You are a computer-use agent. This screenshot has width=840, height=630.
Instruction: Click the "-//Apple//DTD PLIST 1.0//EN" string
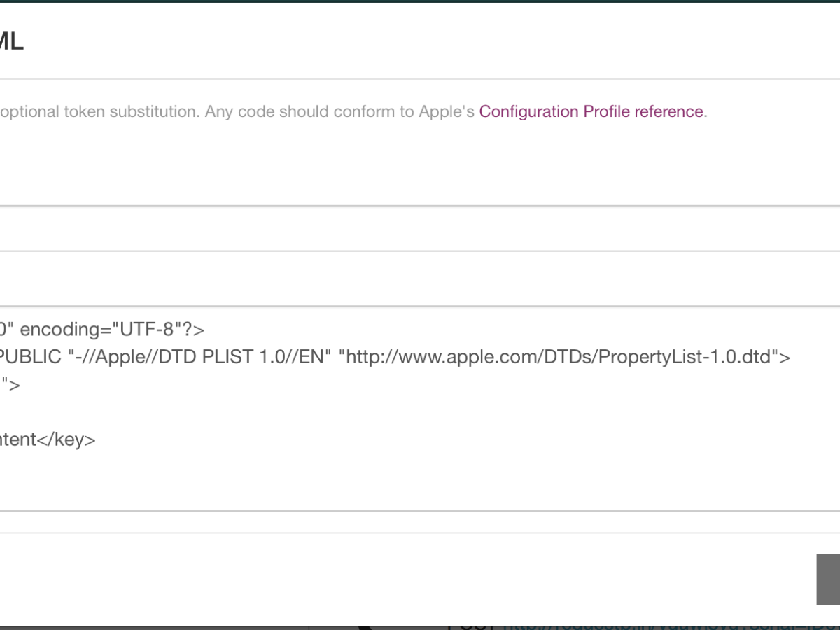coord(199,358)
